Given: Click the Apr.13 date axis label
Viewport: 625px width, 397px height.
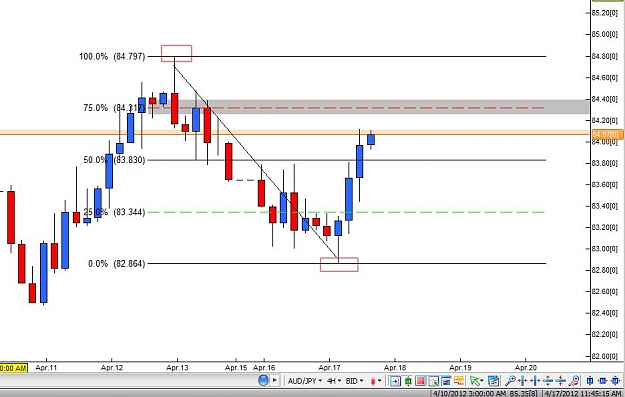Looking at the screenshot, I should [177, 368].
